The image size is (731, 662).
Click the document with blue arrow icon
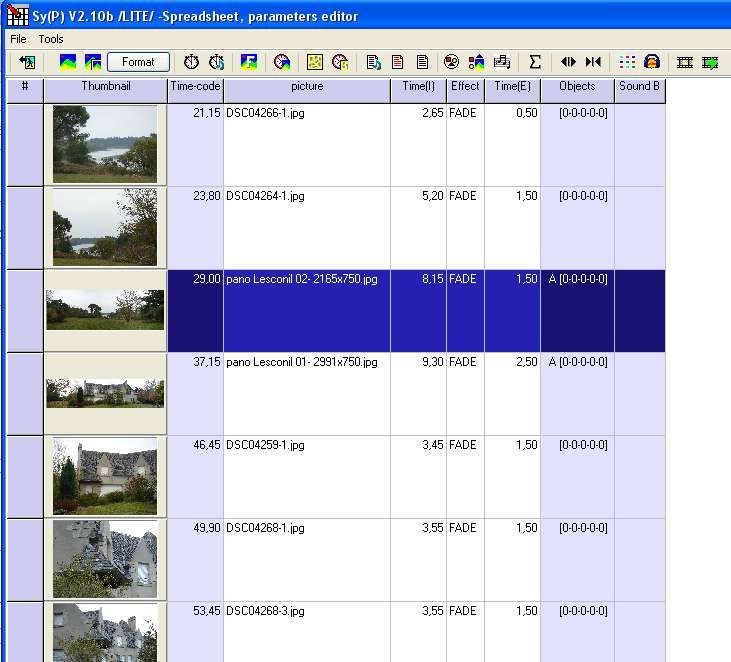[373, 62]
